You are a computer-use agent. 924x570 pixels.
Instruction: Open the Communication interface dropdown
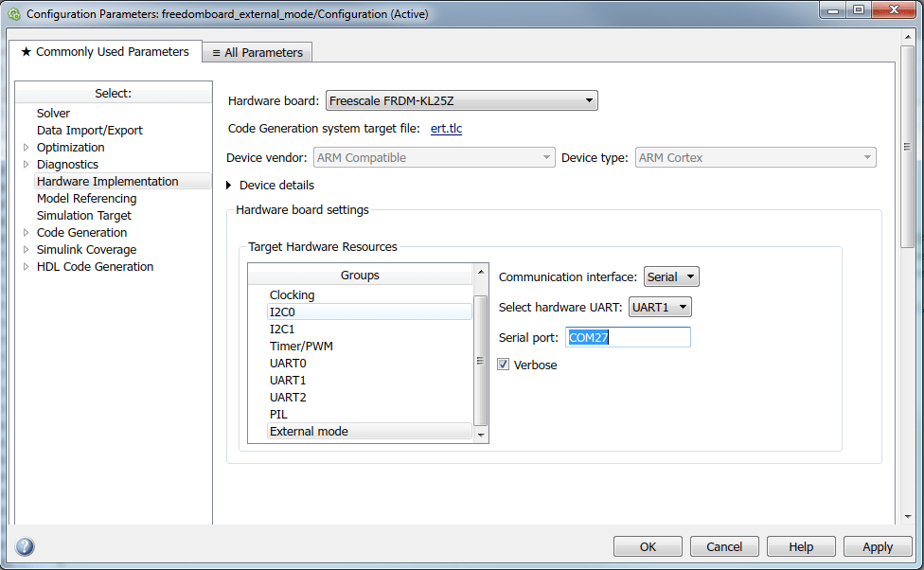tap(689, 276)
